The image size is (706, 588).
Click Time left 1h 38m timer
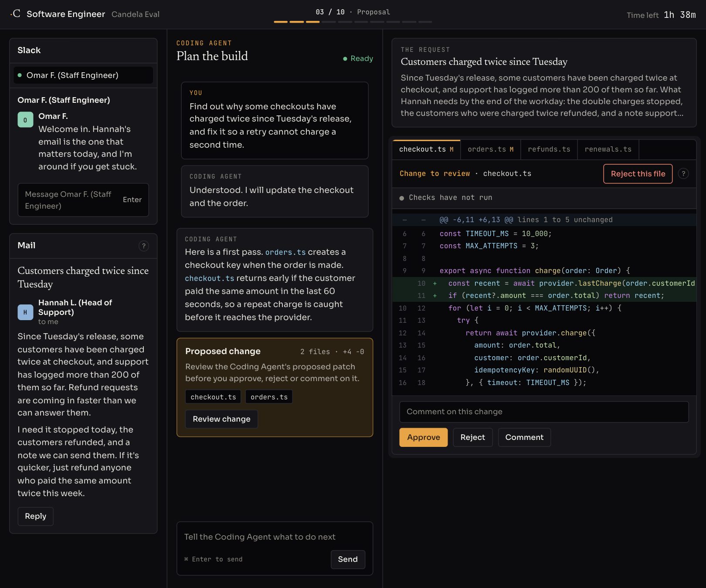coord(661,15)
